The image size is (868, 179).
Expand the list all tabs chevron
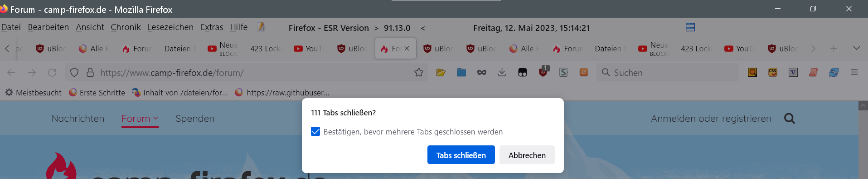856,48
